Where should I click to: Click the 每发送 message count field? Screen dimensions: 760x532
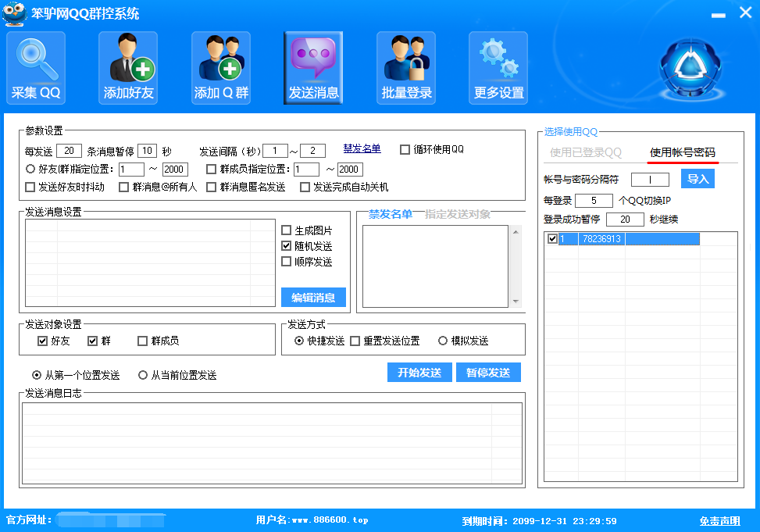[69, 151]
